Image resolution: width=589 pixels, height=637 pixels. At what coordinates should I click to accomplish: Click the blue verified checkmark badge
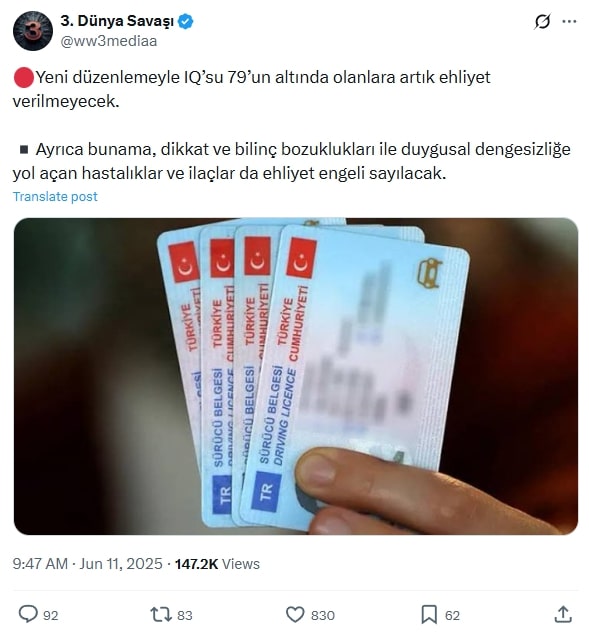[186, 22]
